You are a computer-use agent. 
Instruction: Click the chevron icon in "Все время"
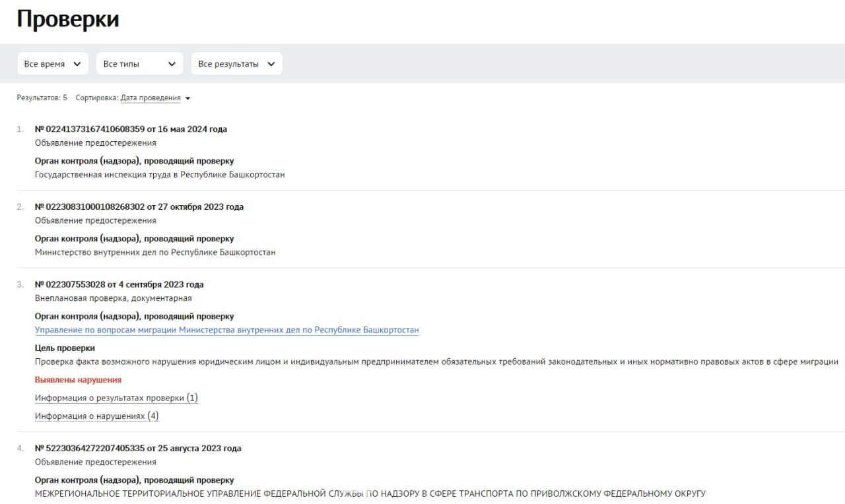pos(77,64)
